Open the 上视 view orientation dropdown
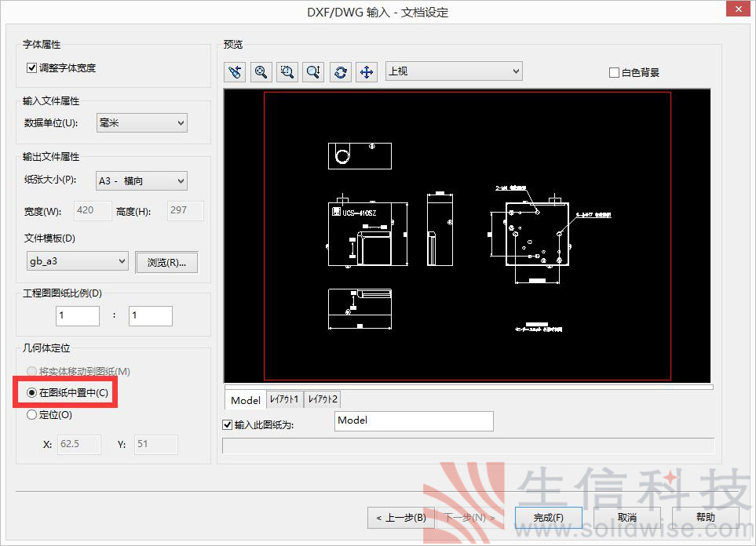 coord(454,71)
